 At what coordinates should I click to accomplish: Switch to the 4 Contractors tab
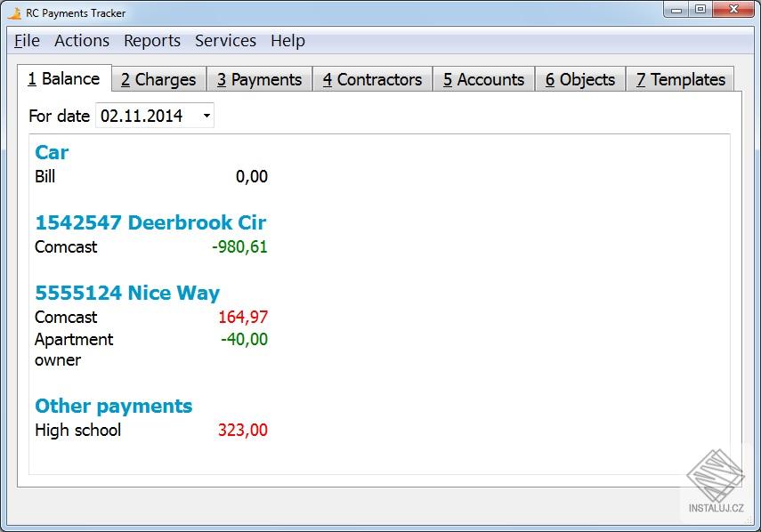tap(372, 79)
